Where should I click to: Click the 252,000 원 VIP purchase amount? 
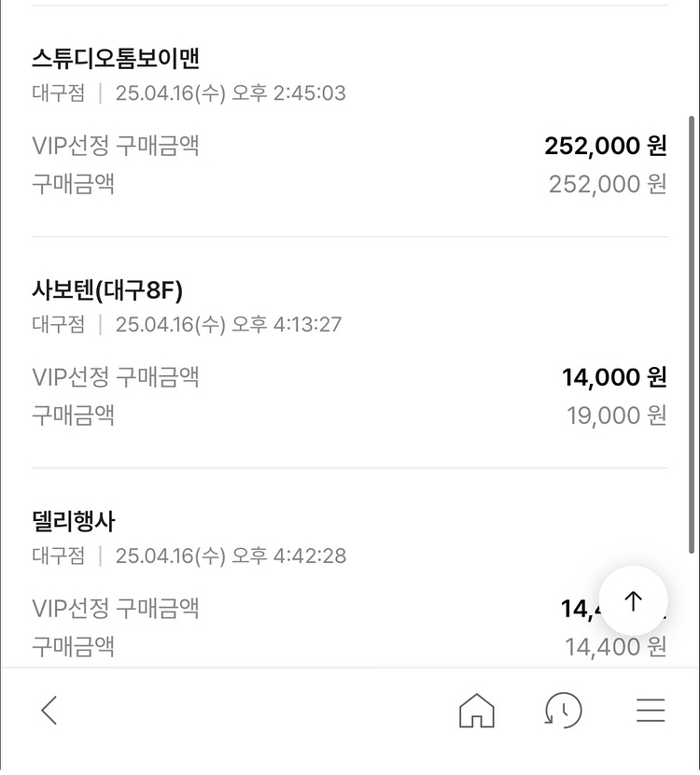pyautogui.click(x=605, y=146)
